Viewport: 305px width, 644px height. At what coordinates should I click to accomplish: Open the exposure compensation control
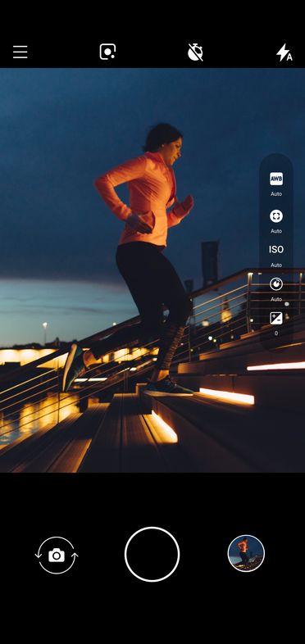click(x=276, y=318)
